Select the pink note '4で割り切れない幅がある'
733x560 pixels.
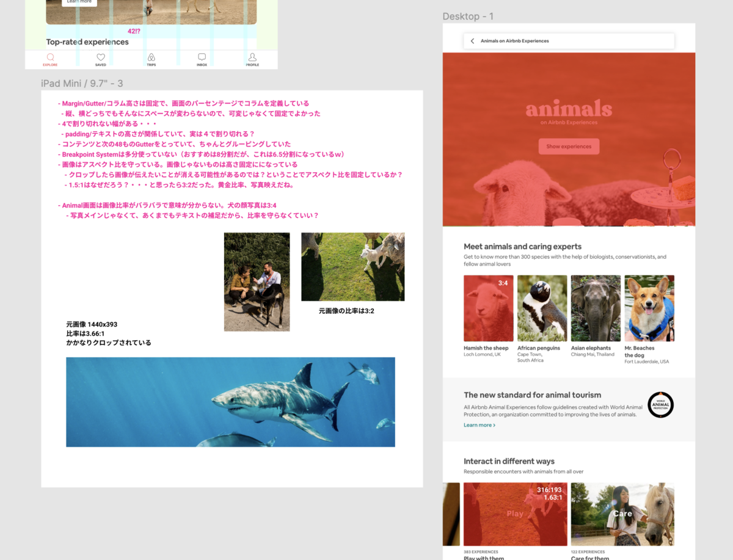[x=108, y=124]
